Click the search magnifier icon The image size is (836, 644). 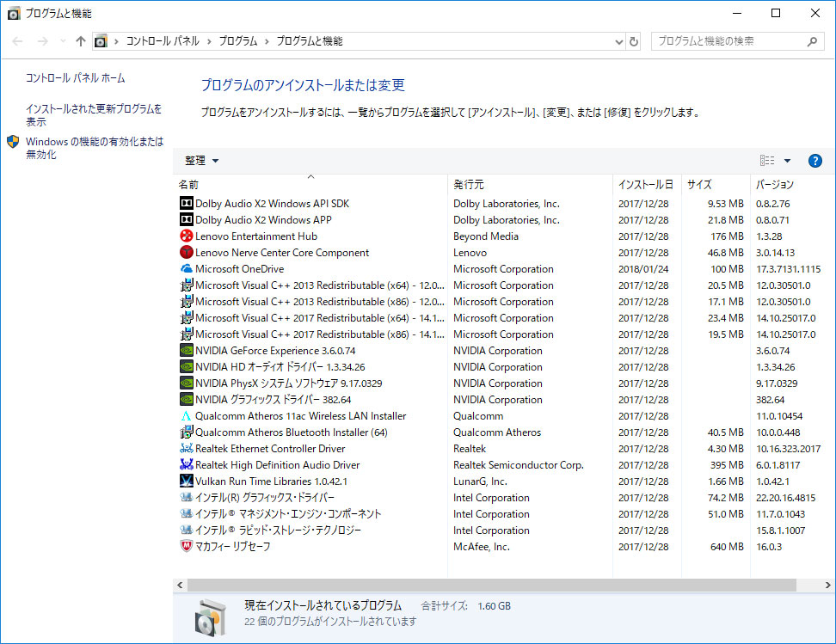pyautogui.click(x=812, y=41)
